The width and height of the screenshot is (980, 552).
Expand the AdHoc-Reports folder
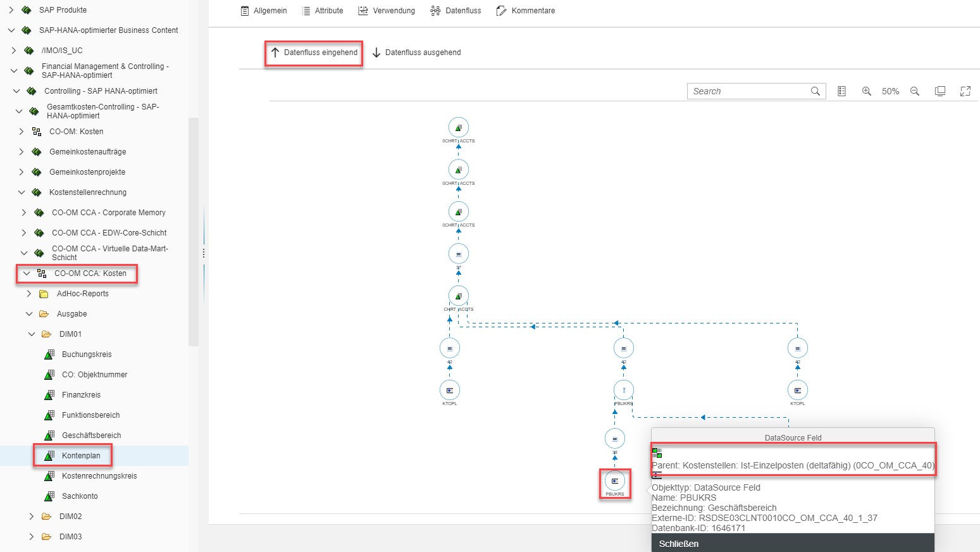[29, 294]
